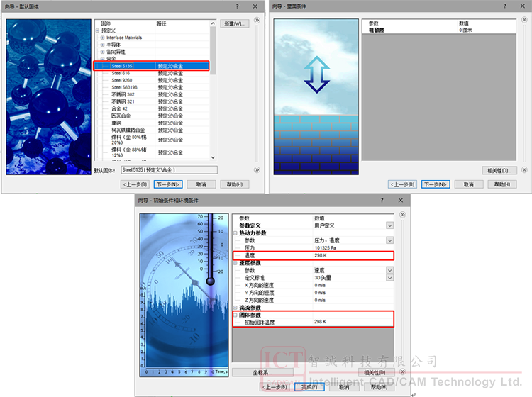Click the 初始固体温度 value field 298 K
Image resolution: width=532 pixels, height=397 pixels.
coord(348,322)
